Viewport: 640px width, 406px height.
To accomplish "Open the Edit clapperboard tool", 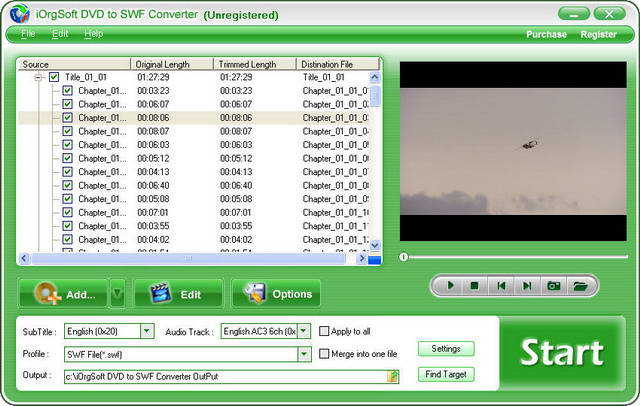I will pos(178,293).
